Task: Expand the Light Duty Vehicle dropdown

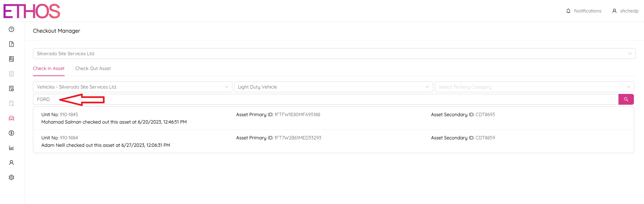Action: click(x=333, y=87)
